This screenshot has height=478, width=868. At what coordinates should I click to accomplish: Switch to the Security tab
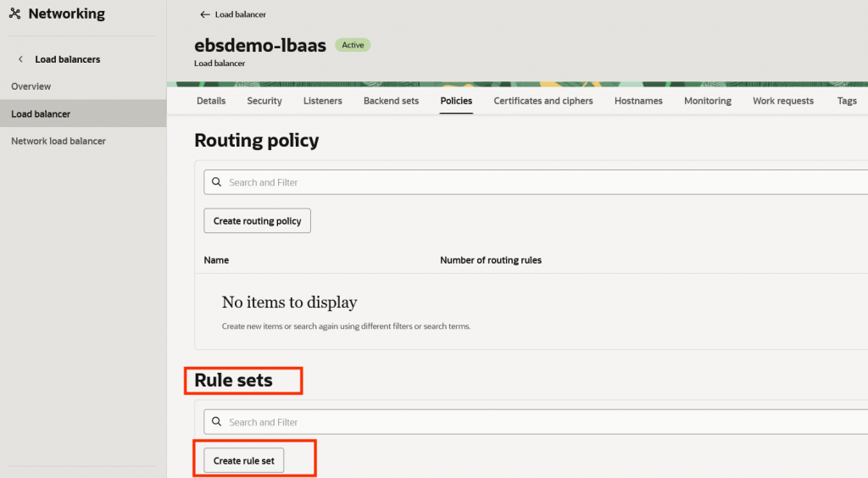(x=264, y=101)
